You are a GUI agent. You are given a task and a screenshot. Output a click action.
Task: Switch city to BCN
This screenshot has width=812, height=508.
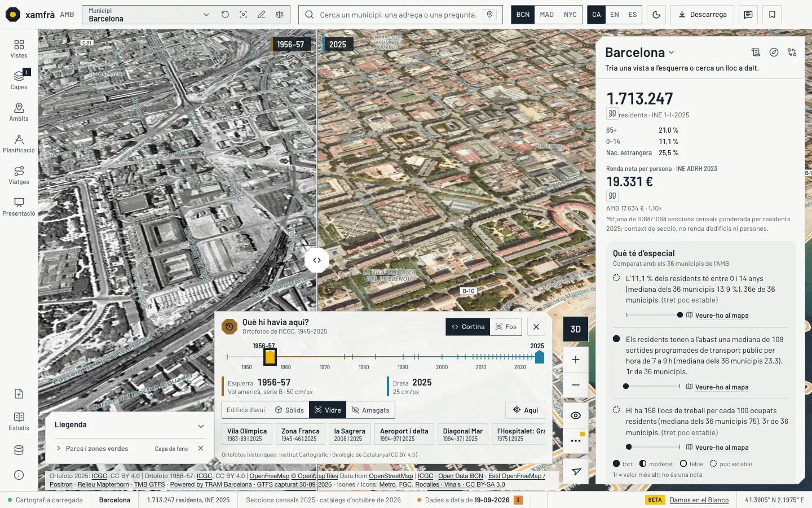coord(523,15)
